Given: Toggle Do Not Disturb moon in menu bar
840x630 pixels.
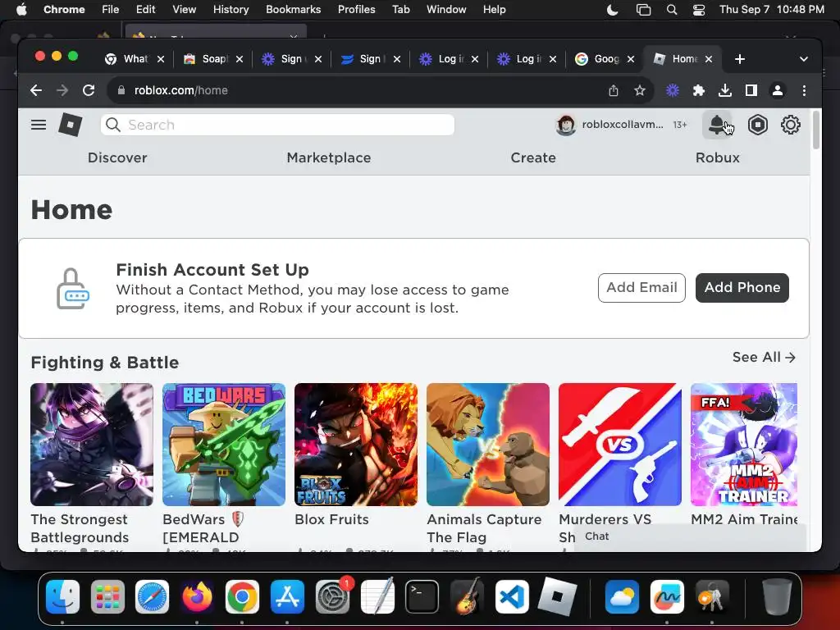Looking at the screenshot, I should (612, 10).
